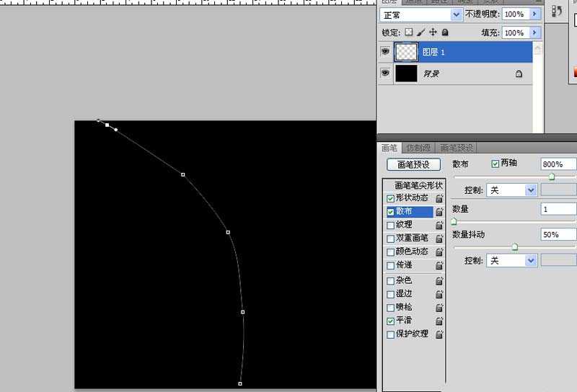The width and height of the screenshot is (577, 392).
Task: Click the 数量 value input field
Action: [558, 209]
